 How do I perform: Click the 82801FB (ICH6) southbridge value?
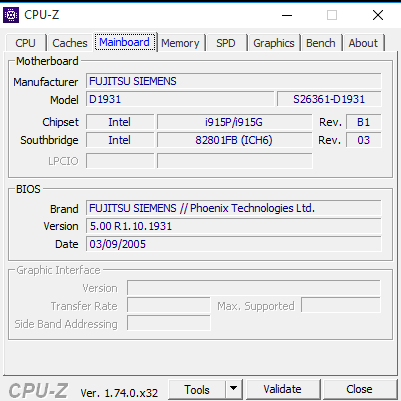point(234,140)
